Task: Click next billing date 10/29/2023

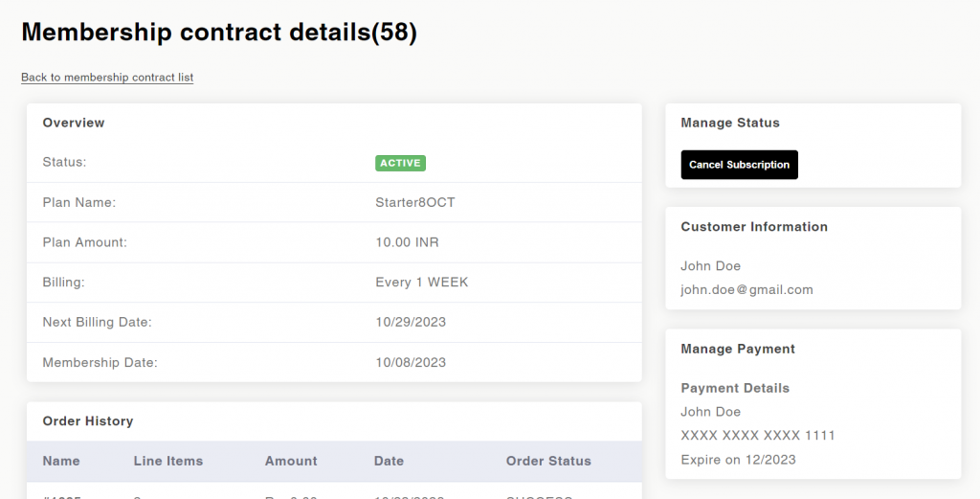Action: 411,323
